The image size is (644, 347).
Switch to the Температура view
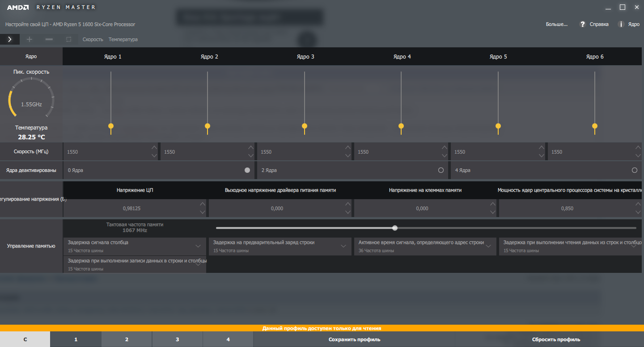click(x=123, y=39)
